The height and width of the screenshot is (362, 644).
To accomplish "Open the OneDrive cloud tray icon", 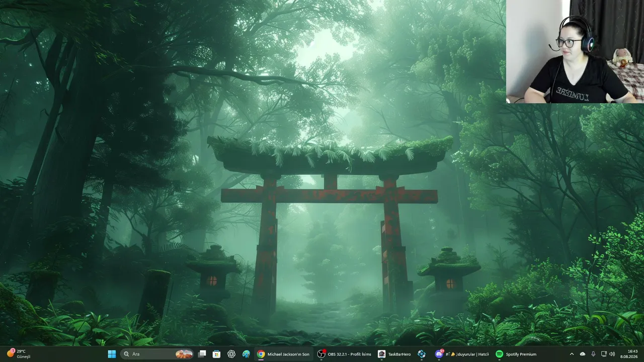I will pos(583,354).
